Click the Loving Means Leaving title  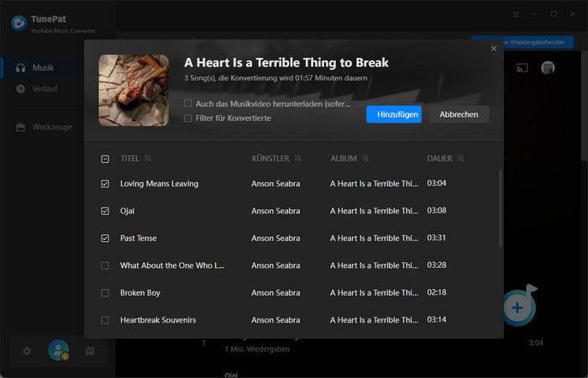(159, 184)
